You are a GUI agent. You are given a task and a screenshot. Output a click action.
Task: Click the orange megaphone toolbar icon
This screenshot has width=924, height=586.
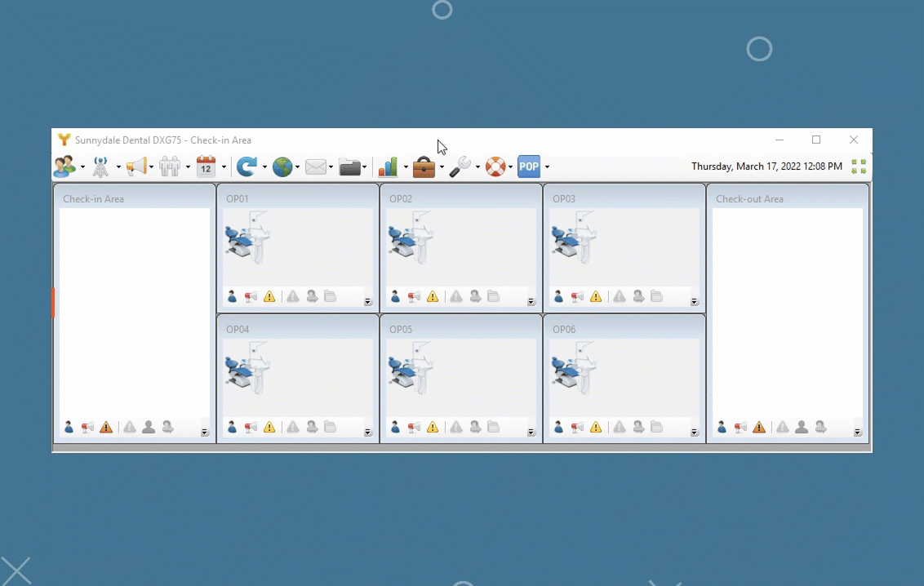click(x=136, y=166)
